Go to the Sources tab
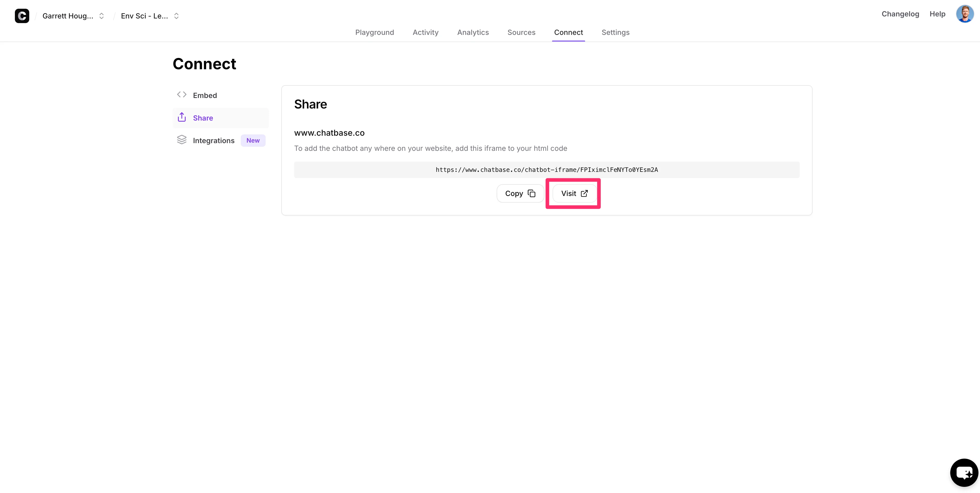The width and height of the screenshot is (980, 493). [x=521, y=32]
